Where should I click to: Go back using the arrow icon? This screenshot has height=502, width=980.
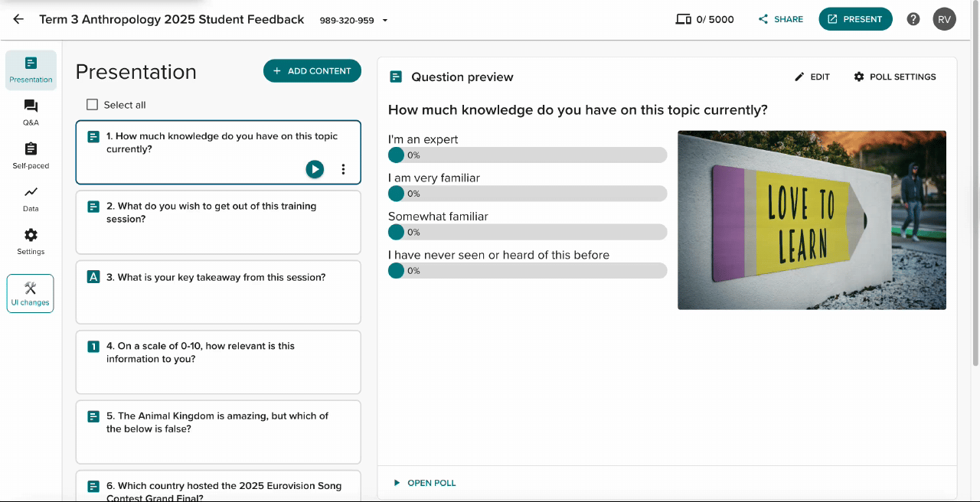(18, 19)
